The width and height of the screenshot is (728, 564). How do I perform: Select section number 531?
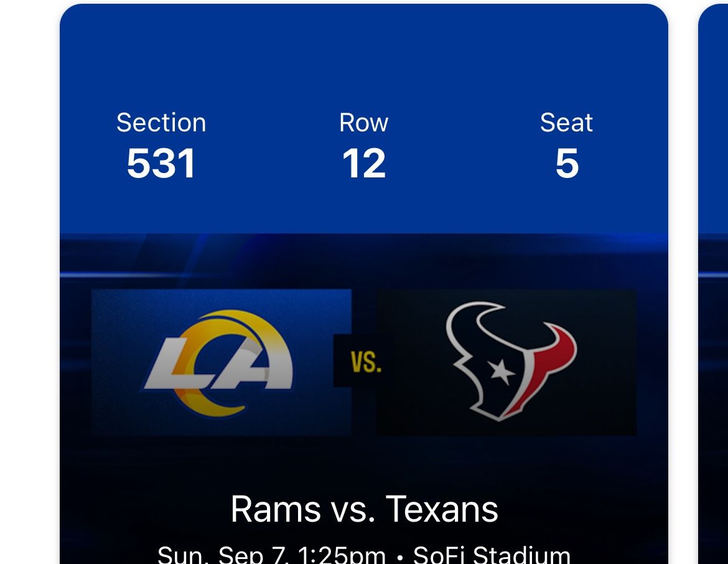point(161,164)
